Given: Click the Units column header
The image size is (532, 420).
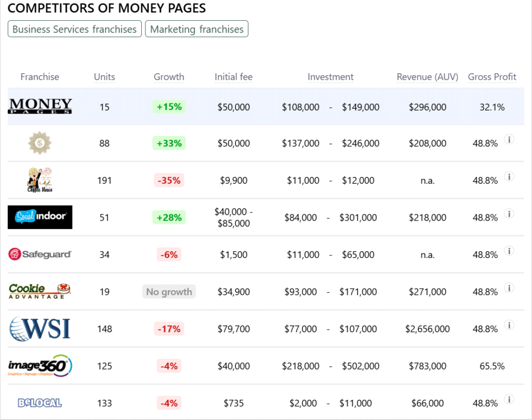Looking at the screenshot, I should pyautogui.click(x=104, y=77).
